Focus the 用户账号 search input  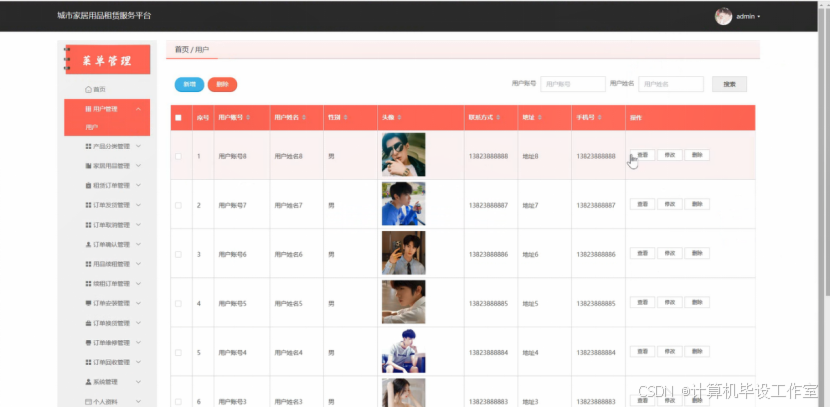[573, 84]
